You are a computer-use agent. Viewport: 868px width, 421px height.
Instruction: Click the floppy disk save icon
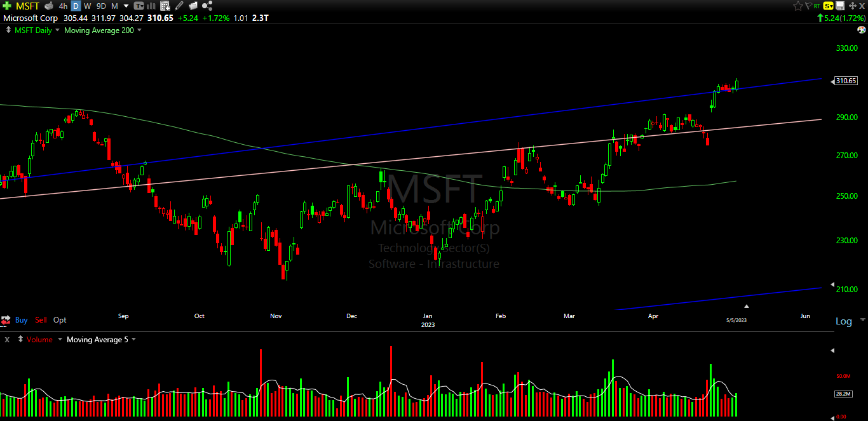(x=840, y=6)
